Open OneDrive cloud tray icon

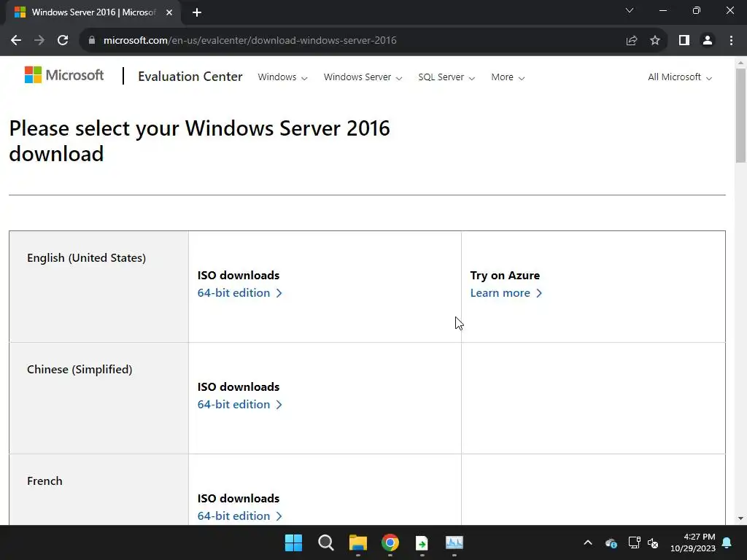tap(611, 542)
